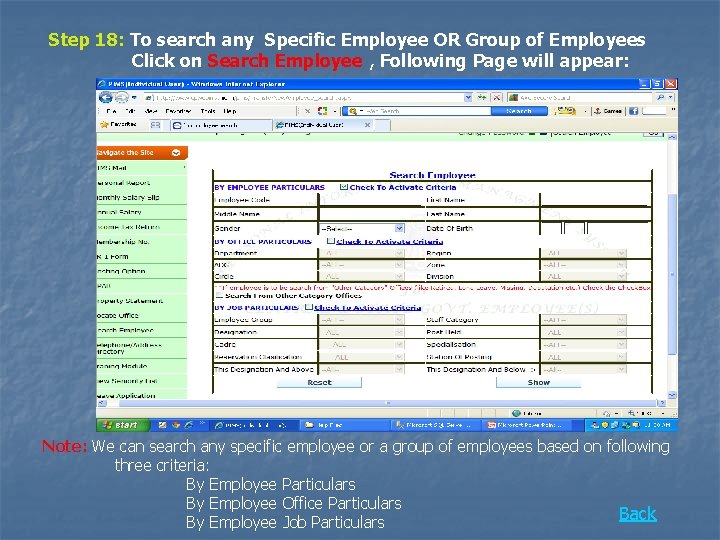The image size is (720, 540).
Task: Click the zoom level icon in the status bar
Action: point(632,413)
